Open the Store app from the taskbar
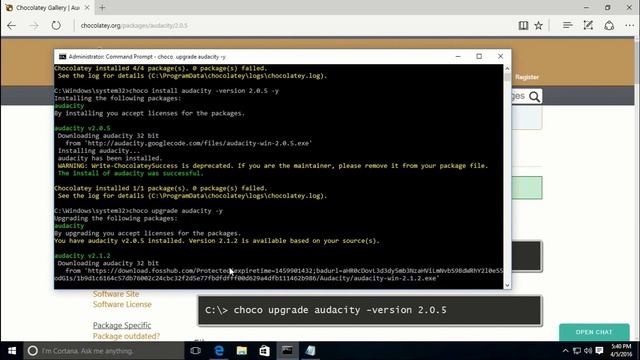The height and width of the screenshot is (360, 640). pyautogui.click(x=264, y=351)
